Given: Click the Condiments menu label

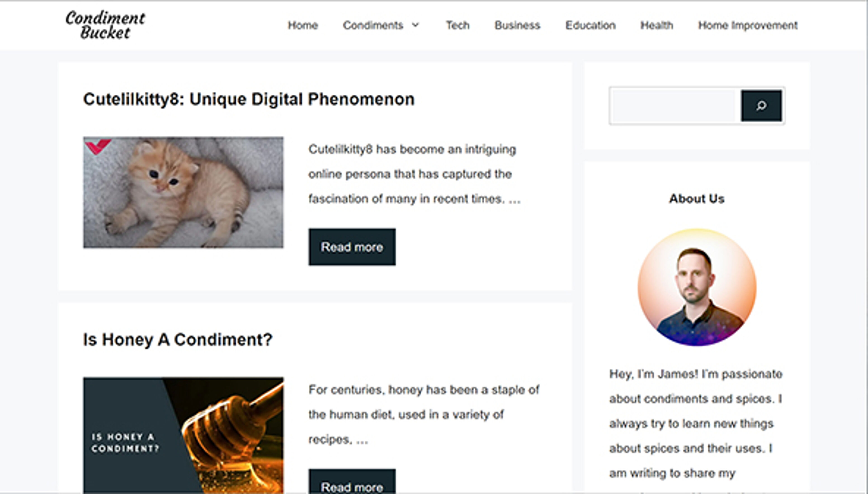Looking at the screenshot, I should [373, 25].
